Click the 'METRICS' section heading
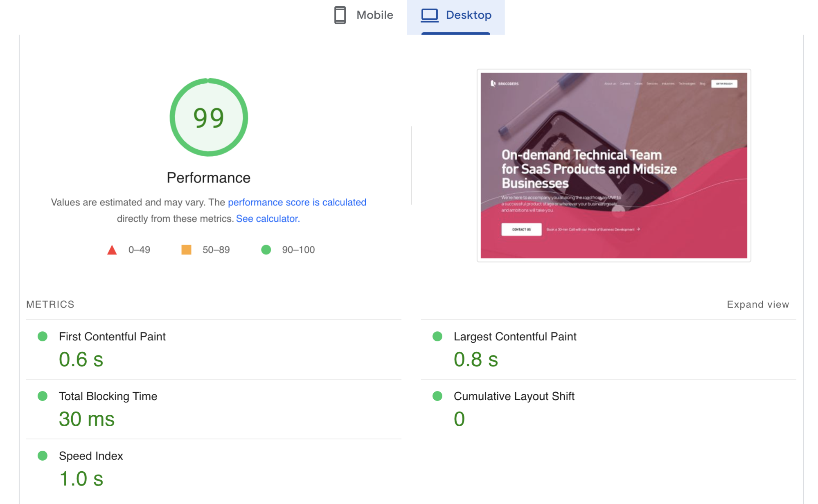818x504 pixels. tap(50, 304)
